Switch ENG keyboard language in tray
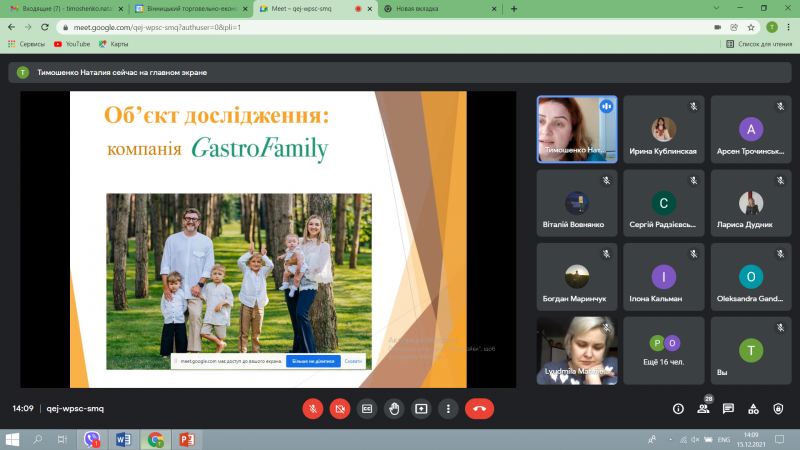This screenshot has width=800, height=450. [723, 439]
